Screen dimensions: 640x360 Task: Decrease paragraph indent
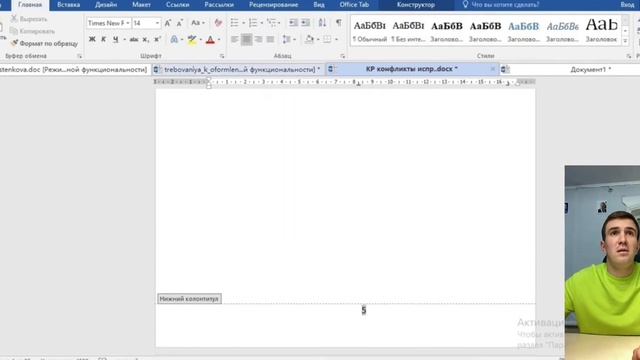[x=293, y=23]
